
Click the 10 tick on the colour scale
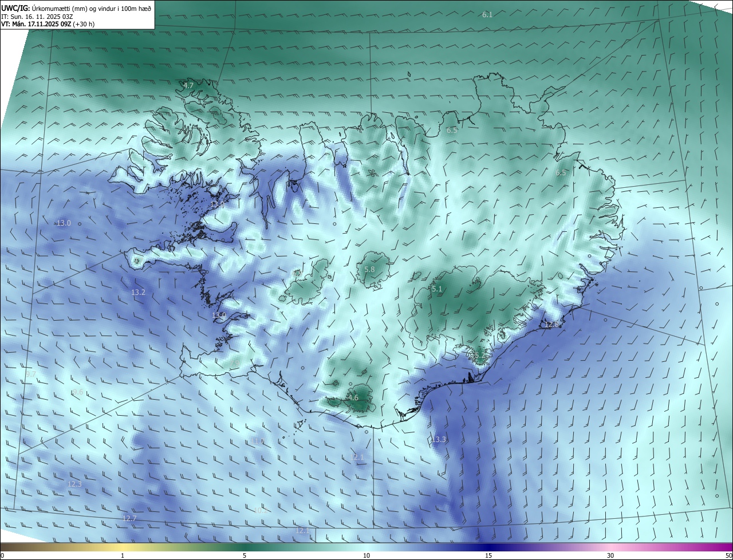tap(366, 555)
